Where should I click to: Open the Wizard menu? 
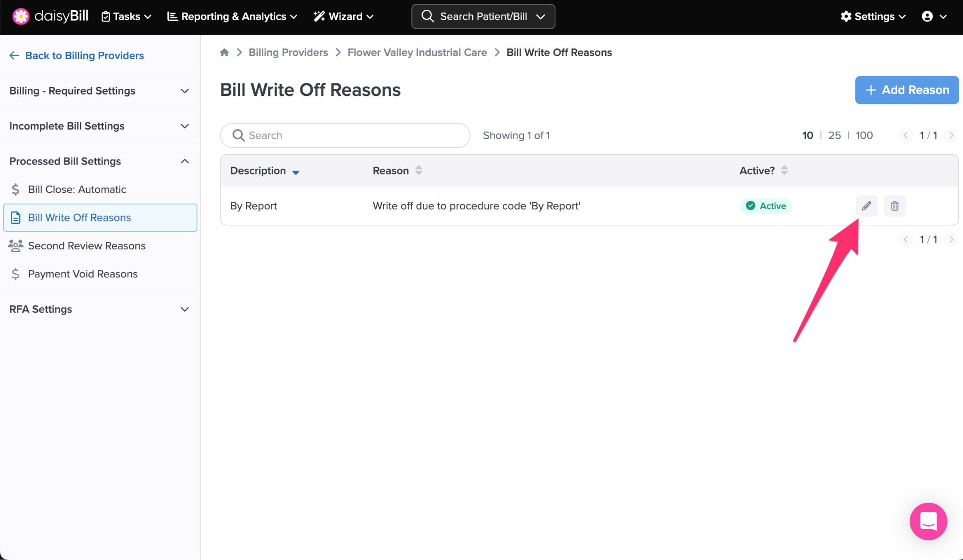pos(344,16)
